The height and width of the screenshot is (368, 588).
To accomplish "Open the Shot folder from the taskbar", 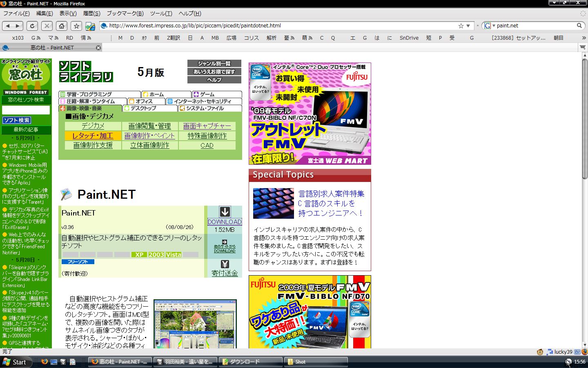I will coord(316,362).
